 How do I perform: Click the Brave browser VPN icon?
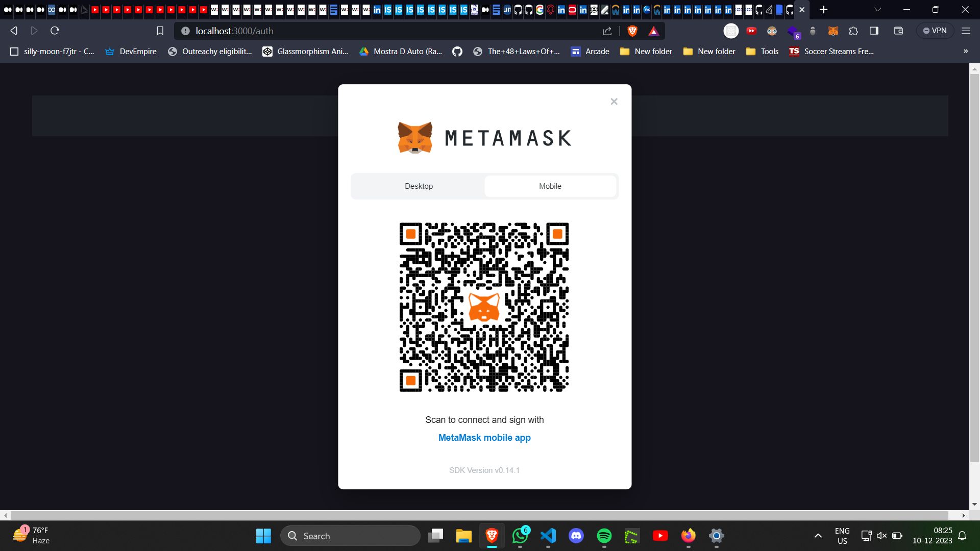coord(938,30)
